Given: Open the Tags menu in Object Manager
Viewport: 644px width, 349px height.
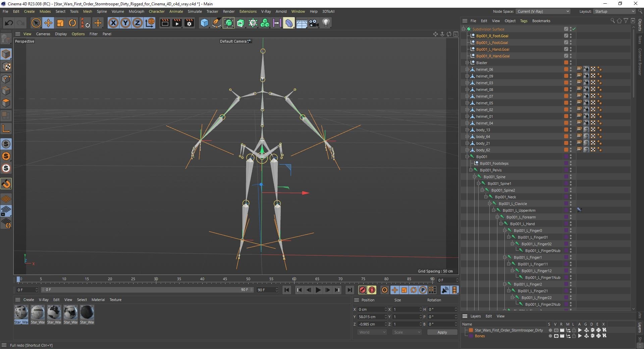Looking at the screenshot, I should tap(524, 21).
